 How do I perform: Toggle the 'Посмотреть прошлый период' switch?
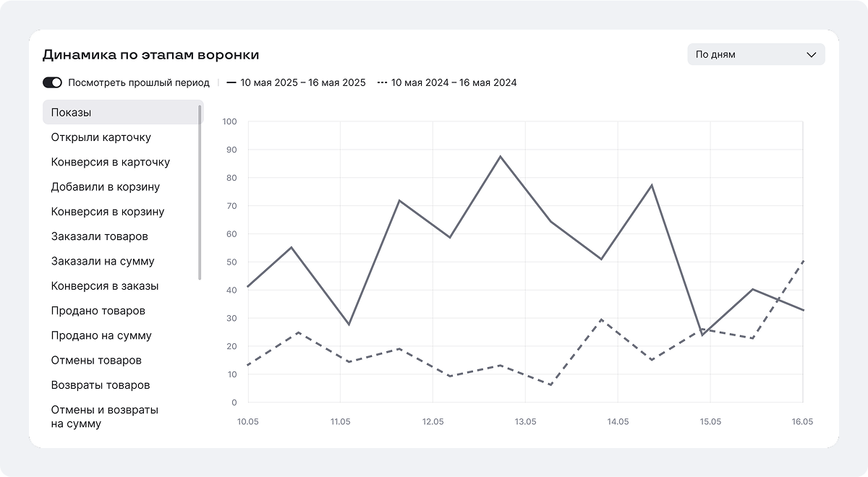pos(52,82)
